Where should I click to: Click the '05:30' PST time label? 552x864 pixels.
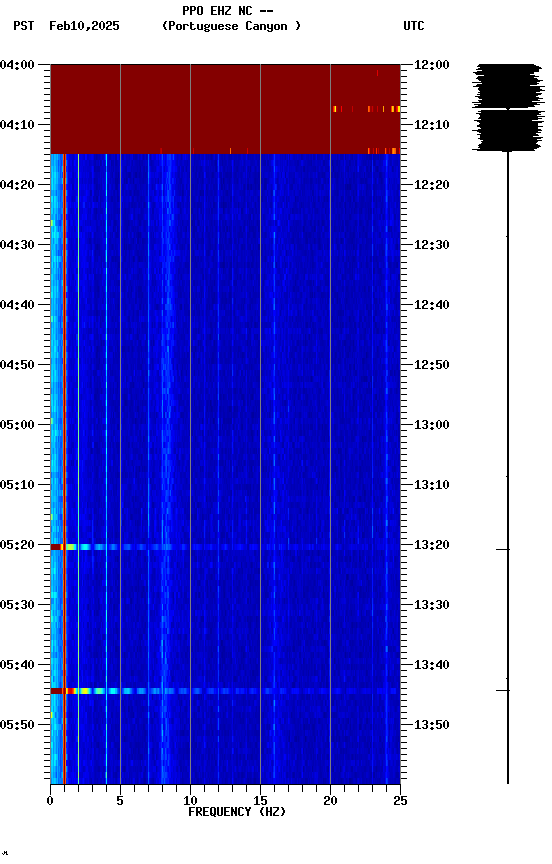pos(17,605)
